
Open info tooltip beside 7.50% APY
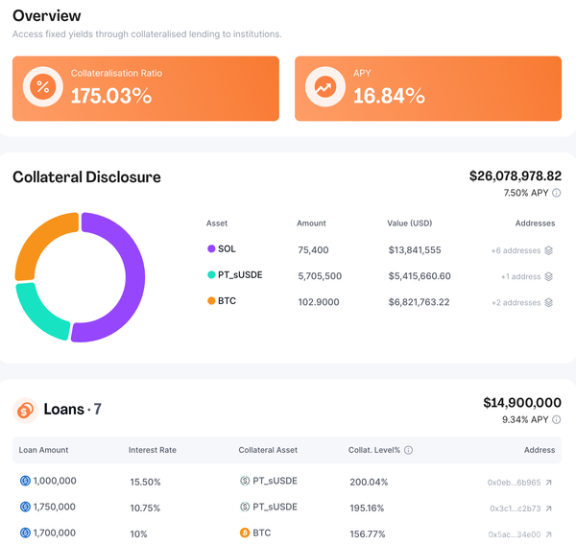[x=556, y=193]
